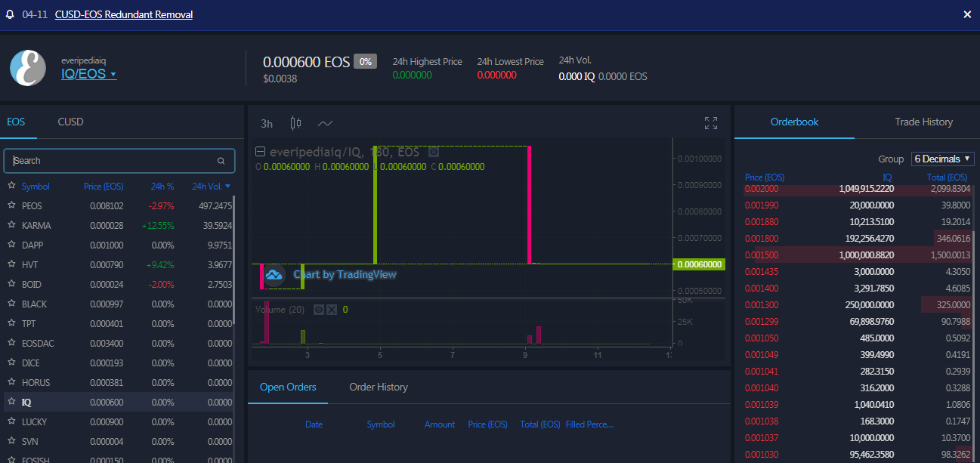Sort the market list by 24h %
Viewport: 980px width, 463px height.
pyautogui.click(x=162, y=187)
